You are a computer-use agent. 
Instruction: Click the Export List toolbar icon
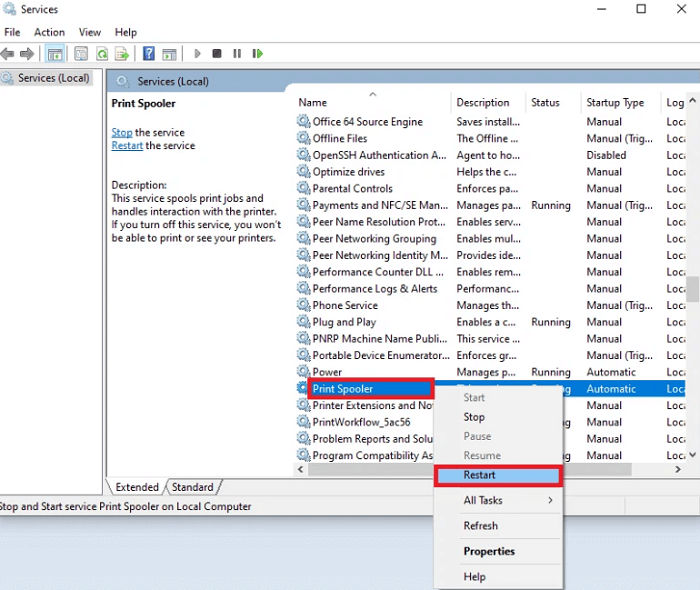122,54
